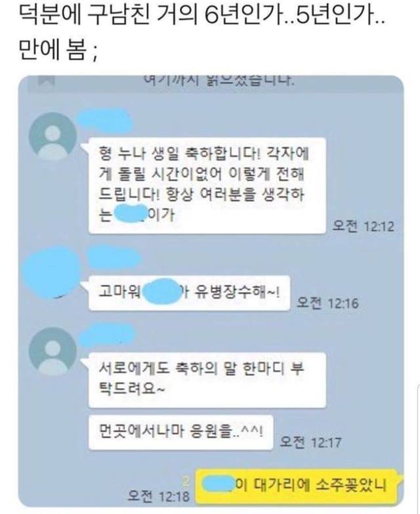Click the unread count 2 near yellow bubble
The image size is (420, 514).
pyautogui.click(x=186, y=481)
